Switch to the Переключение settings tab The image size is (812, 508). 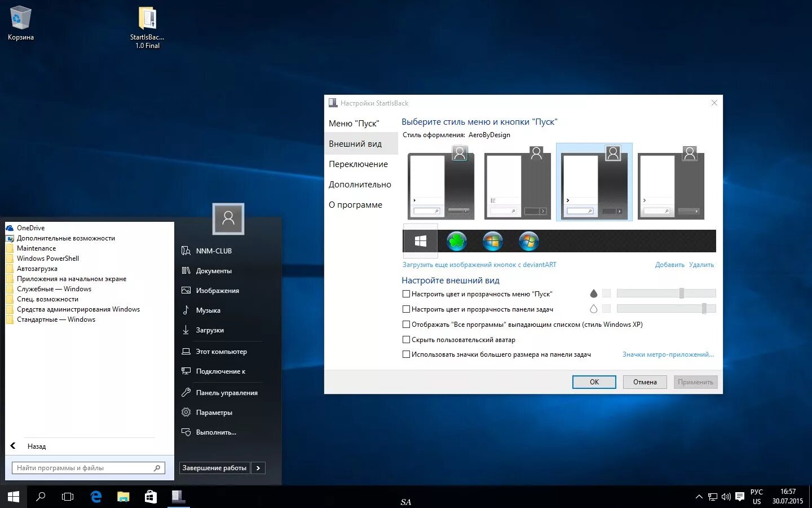pyautogui.click(x=359, y=164)
